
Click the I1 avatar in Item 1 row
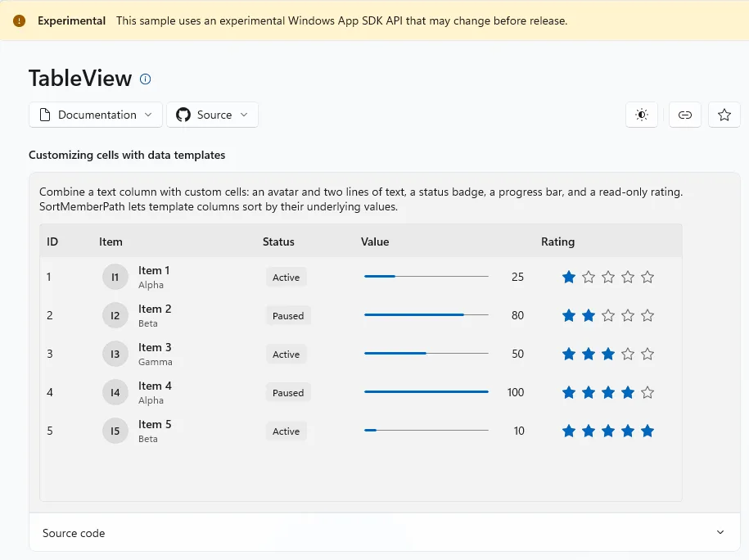pyautogui.click(x=115, y=277)
